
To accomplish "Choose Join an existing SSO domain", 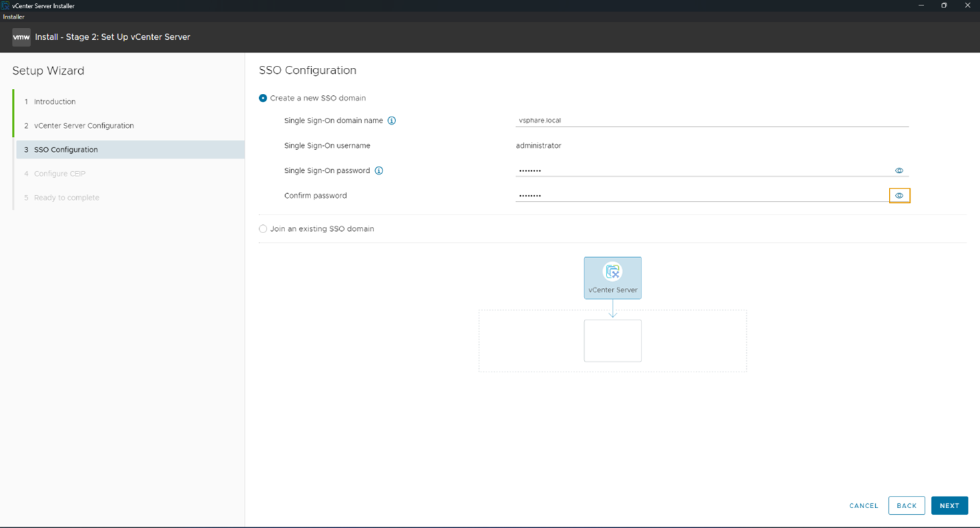I will 262,228.
